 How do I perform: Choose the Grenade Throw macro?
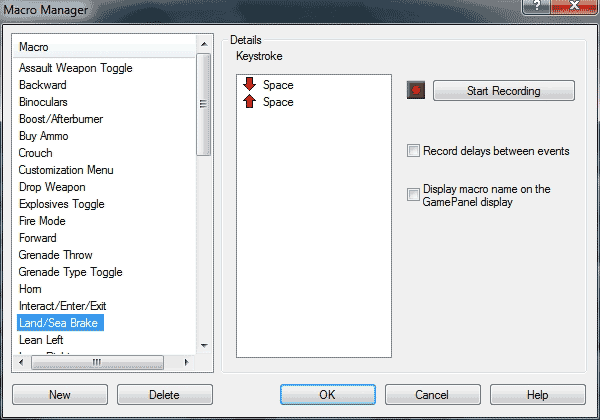point(55,255)
